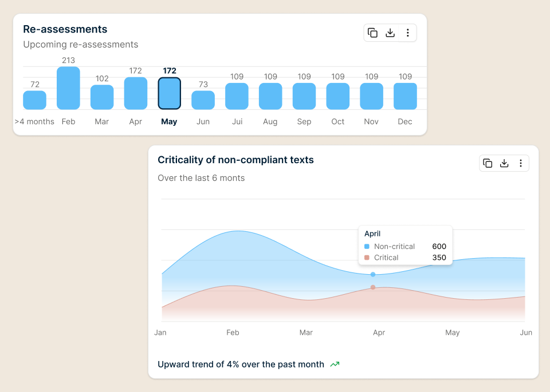The width and height of the screenshot is (550, 392).
Task: Select the Oct bar in Re-assessments
Action: [x=338, y=96]
